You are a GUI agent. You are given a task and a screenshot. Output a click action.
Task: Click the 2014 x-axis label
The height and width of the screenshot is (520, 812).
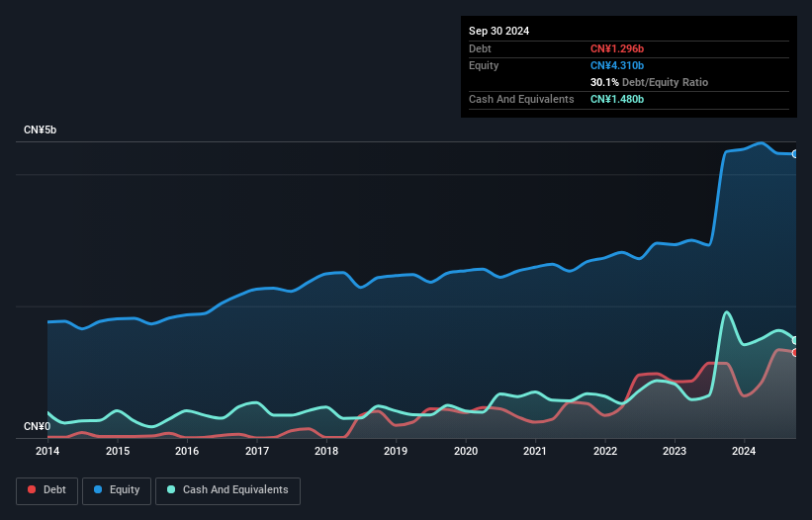tap(47, 451)
